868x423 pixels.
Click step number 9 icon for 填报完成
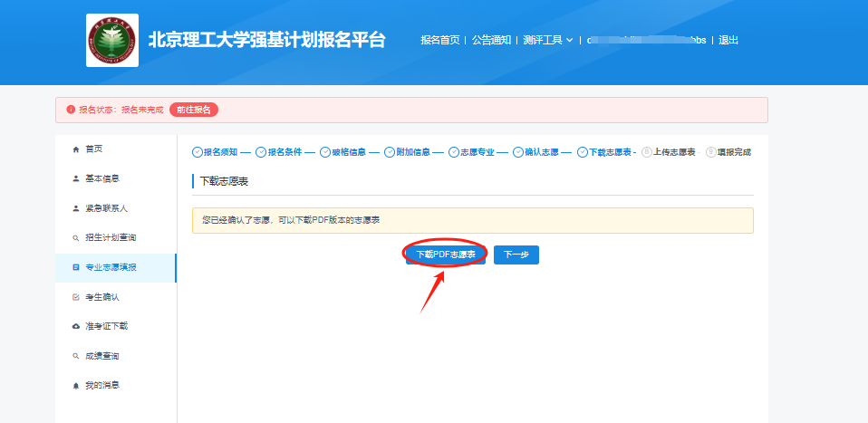pyautogui.click(x=710, y=152)
